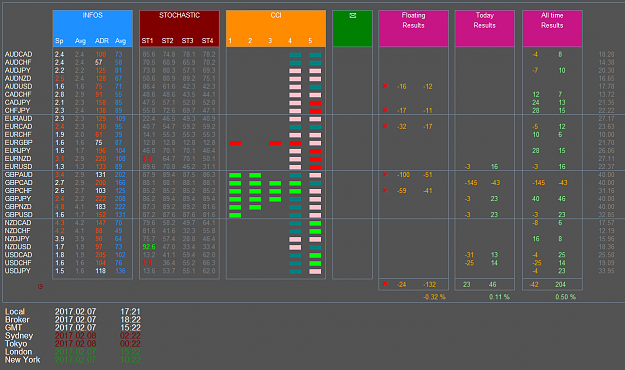Open the CCI panel header
The width and height of the screenshot is (625, 370).
coord(276,28)
